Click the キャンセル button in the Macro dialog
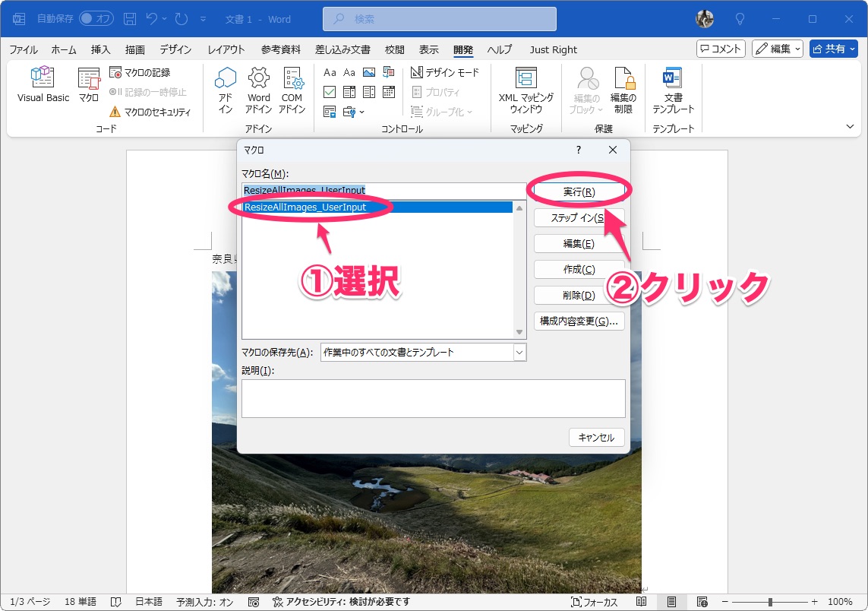Viewport: 868px width, 611px height. 596,437
